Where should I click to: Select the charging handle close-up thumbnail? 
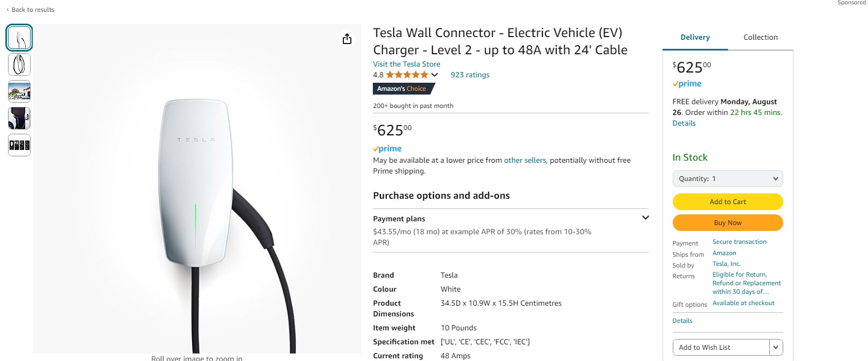point(19,118)
